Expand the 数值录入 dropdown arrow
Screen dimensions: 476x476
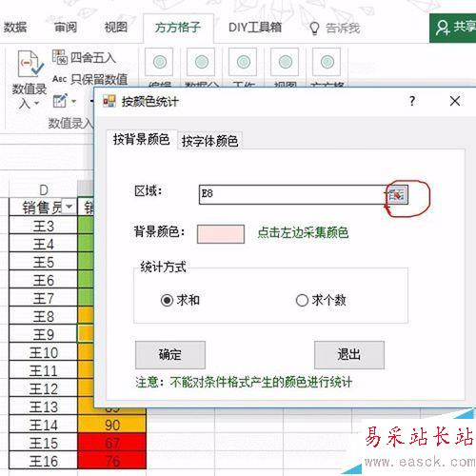click(x=37, y=104)
